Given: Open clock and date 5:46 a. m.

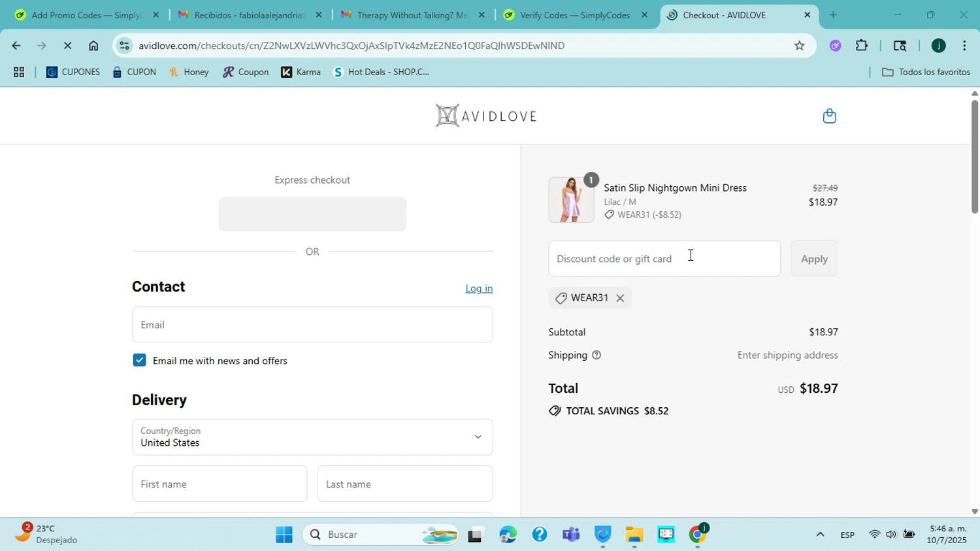Looking at the screenshot, I should 947,534.
